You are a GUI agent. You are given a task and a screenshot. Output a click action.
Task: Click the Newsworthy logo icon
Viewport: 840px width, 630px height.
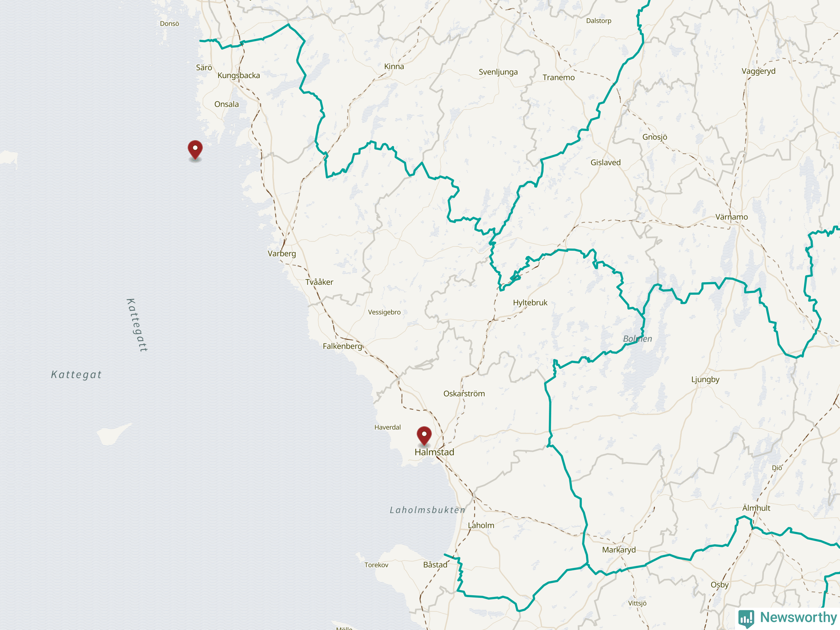click(x=746, y=618)
